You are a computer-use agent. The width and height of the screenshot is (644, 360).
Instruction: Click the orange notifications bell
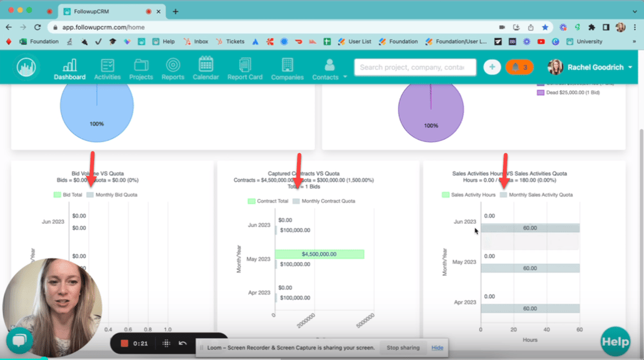tap(519, 66)
